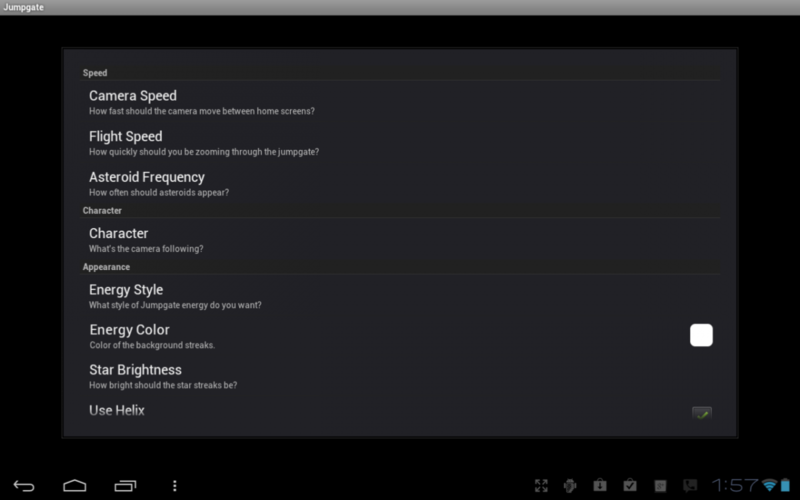Open the Energy Style setting
Image resolution: width=800 pixels, height=500 pixels.
coord(400,296)
